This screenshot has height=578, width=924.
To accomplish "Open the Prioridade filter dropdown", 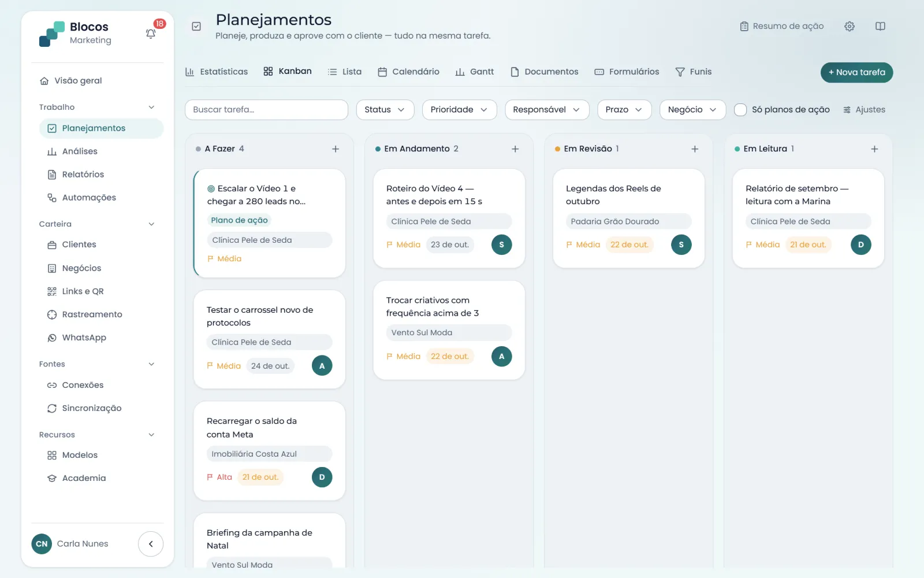I will pyautogui.click(x=459, y=110).
